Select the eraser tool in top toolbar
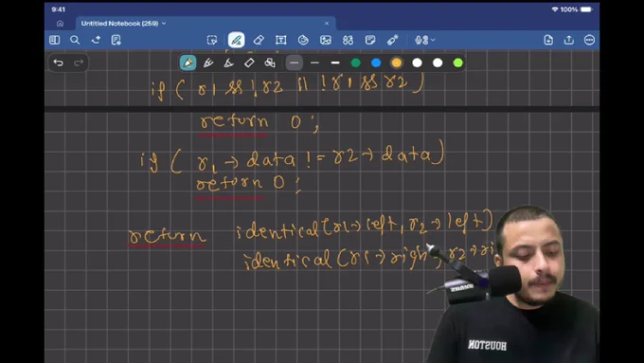The image size is (644, 363). (x=259, y=40)
